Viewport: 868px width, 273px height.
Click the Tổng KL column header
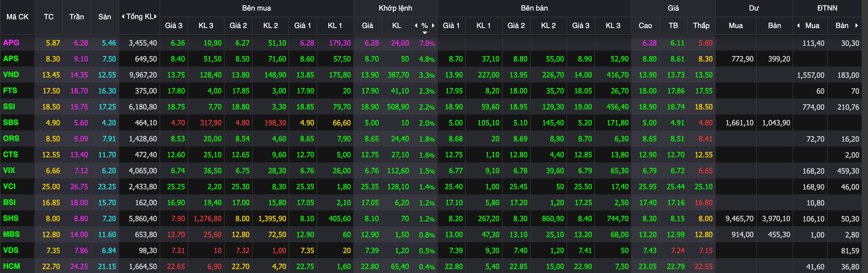[140, 17]
